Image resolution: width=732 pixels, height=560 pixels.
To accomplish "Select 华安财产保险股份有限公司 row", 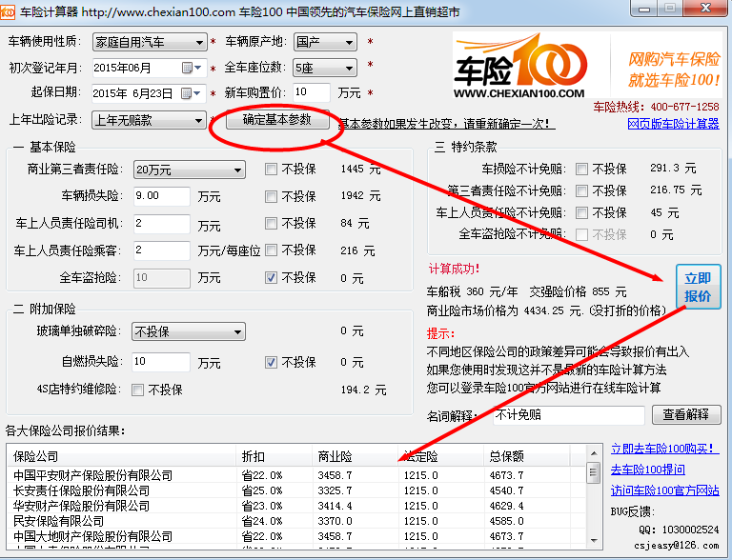I will point(296,506).
